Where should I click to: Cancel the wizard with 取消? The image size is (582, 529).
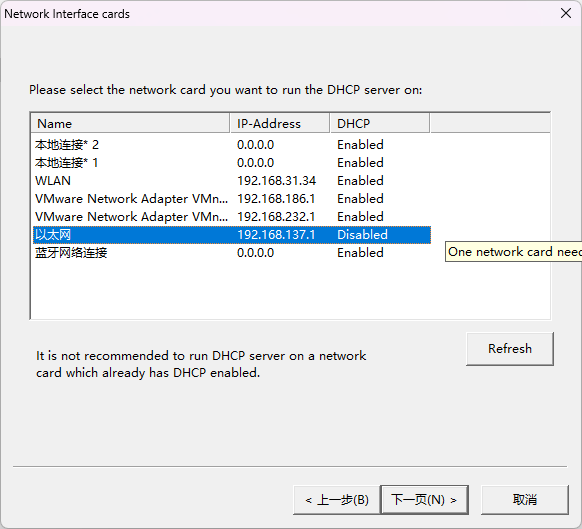[x=524, y=500]
